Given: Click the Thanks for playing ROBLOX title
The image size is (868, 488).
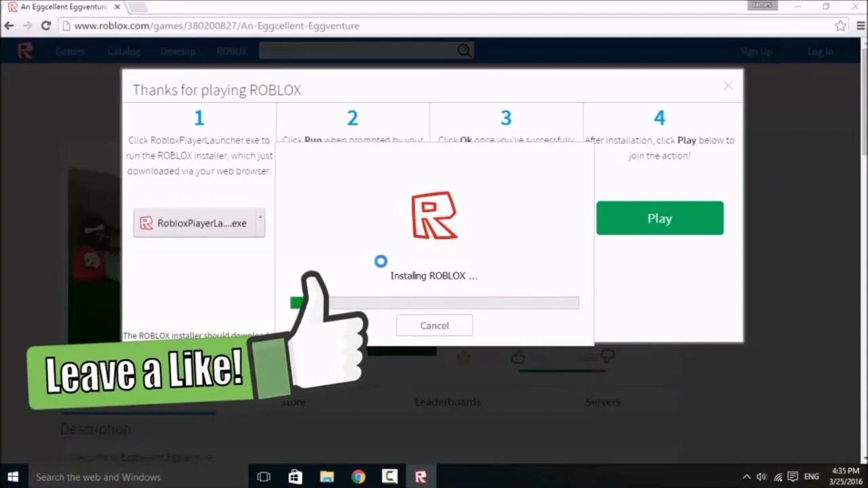Looking at the screenshot, I should pos(216,90).
